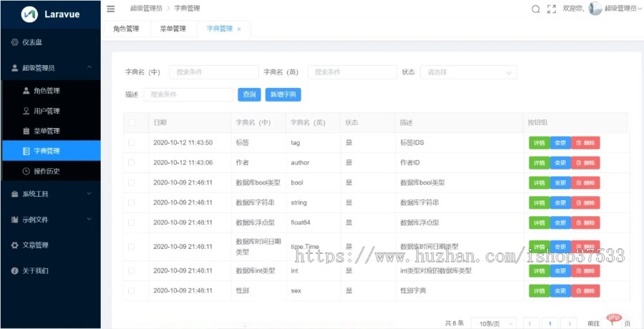644x329 pixels.
Task: Open 角色管理 in the sidebar
Action: click(52, 91)
